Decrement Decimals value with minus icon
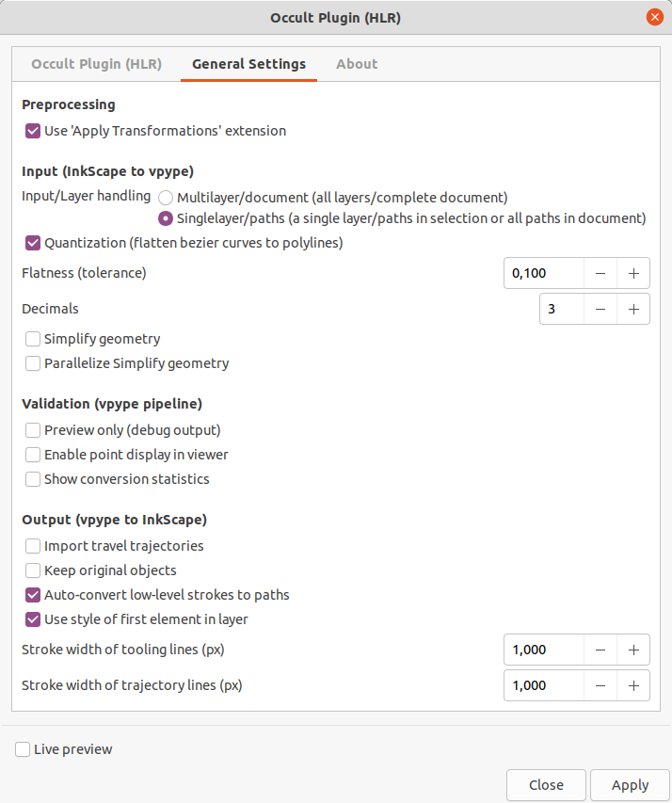672x803 pixels. [600, 309]
